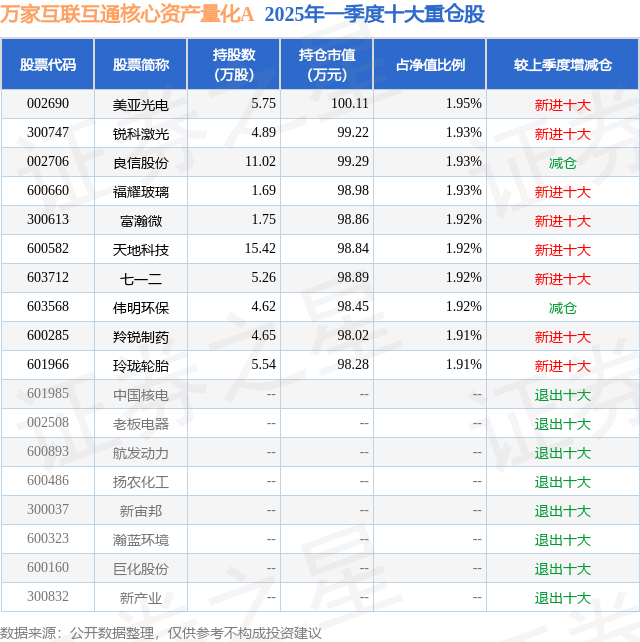The image size is (640, 642).
Task: Click the fund title 万家互联互通核心资产量化A
Action: [127, 15]
